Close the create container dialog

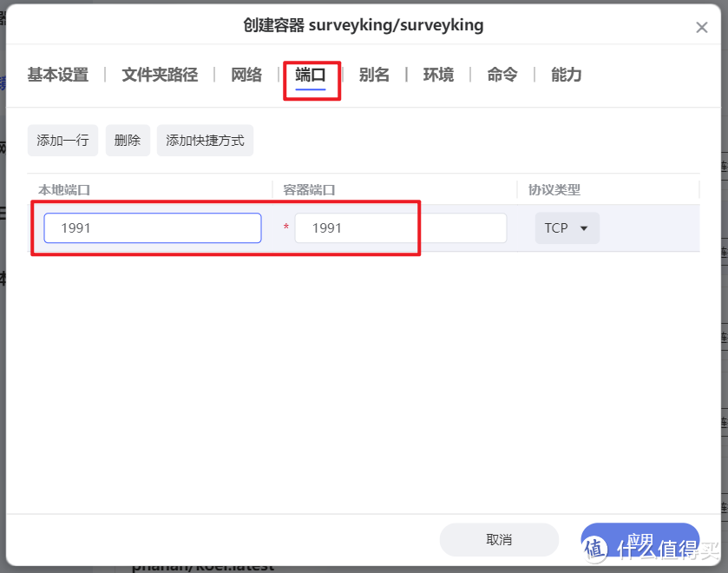(702, 26)
